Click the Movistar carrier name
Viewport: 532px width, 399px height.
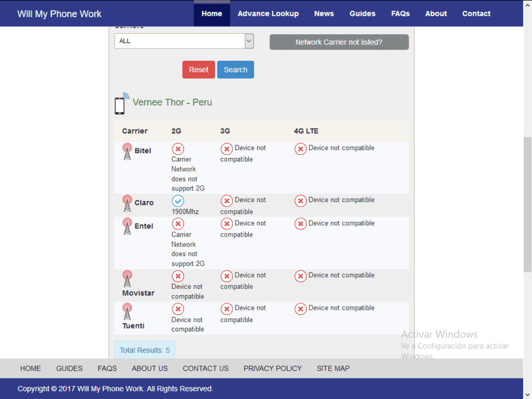point(138,293)
